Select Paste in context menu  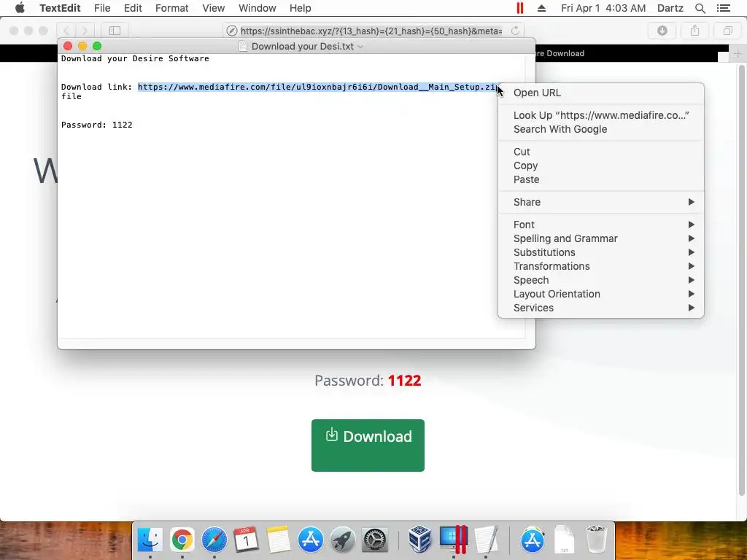pos(601,179)
